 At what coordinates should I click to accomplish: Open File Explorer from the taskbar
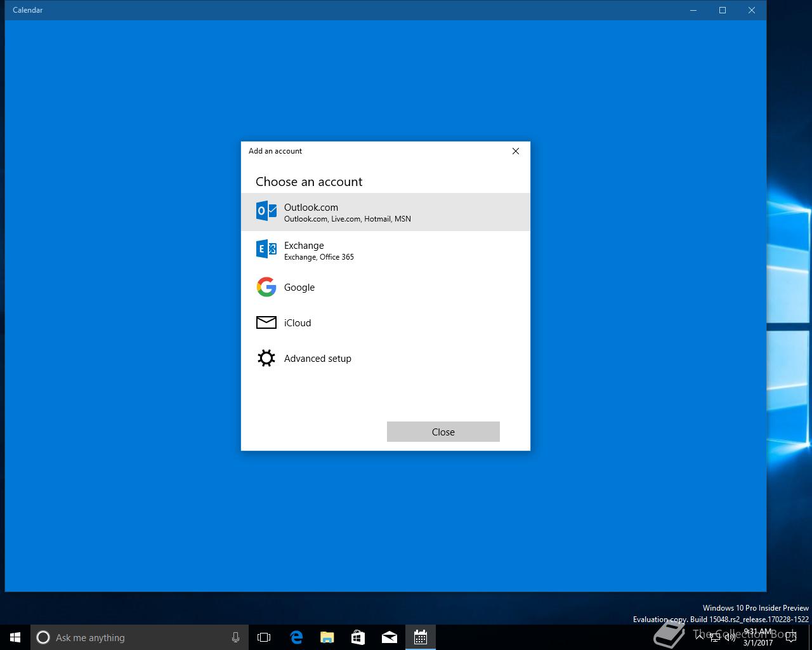point(327,637)
